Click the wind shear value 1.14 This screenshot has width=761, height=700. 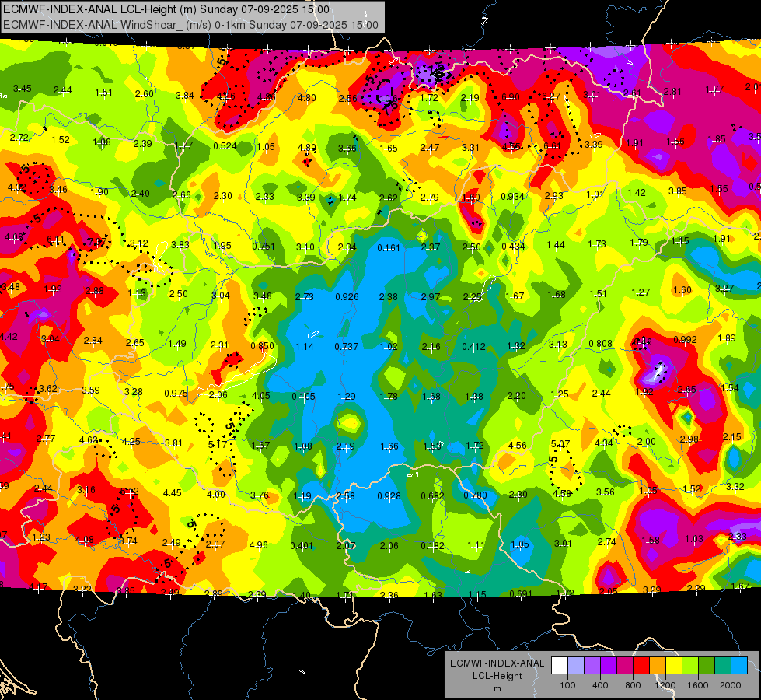[305, 347]
